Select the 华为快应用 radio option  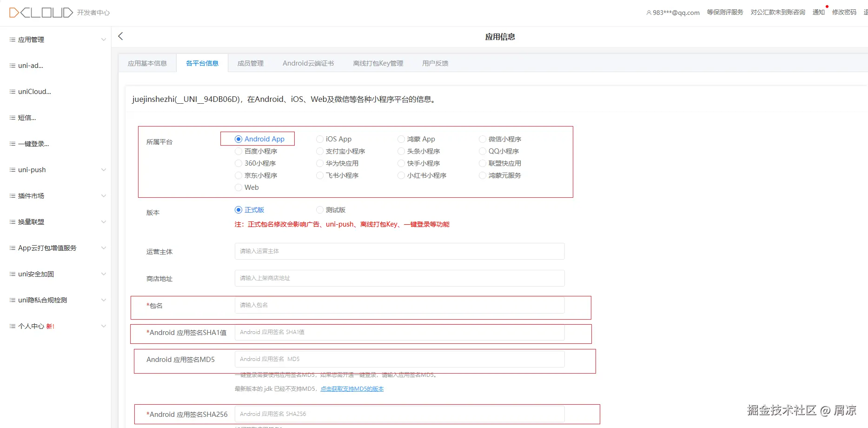[320, 163]
